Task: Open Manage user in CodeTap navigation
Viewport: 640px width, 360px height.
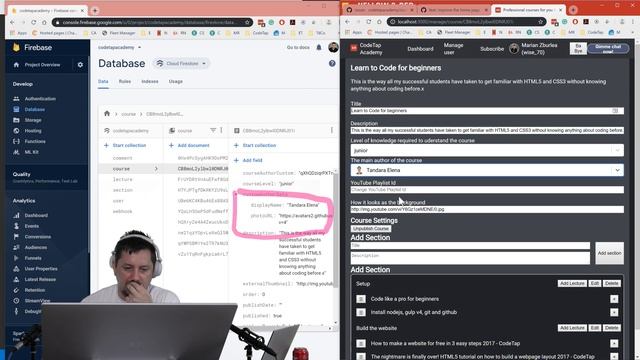Action: click(453, 49)
